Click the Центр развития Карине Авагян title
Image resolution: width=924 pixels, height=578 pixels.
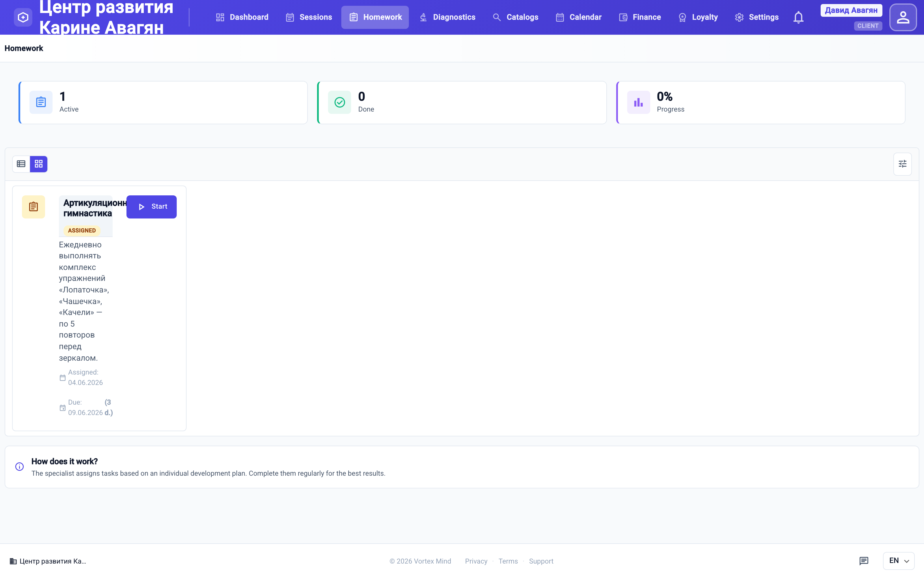click(x=106, y=17)
